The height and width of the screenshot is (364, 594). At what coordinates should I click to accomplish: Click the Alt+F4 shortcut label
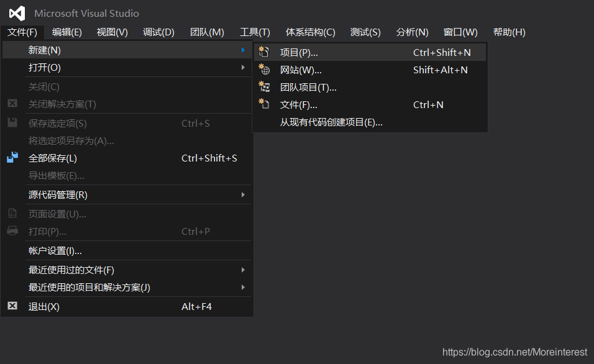[x=196, y=306]
